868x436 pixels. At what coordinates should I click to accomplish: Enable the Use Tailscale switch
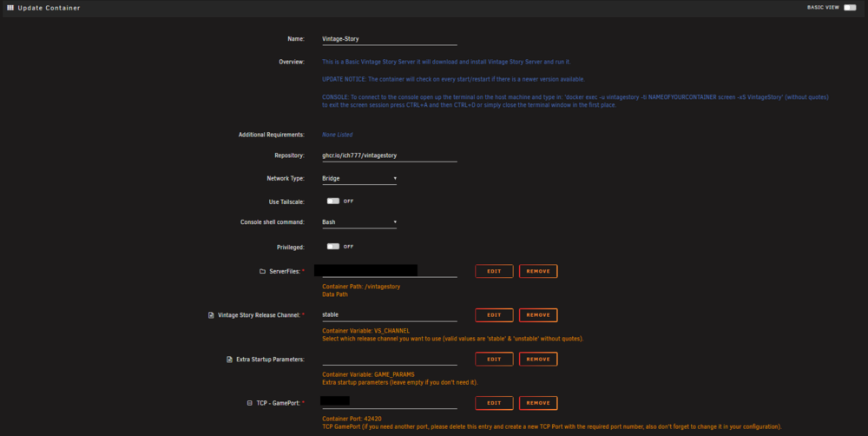coord(332,201)
